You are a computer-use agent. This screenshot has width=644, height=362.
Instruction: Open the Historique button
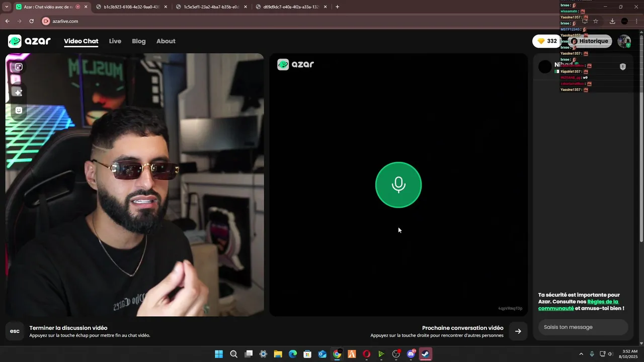tap(590, 41)
